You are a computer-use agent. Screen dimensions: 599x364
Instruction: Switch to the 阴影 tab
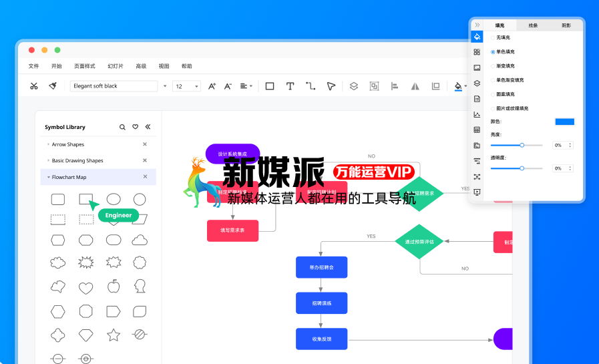[566, 25]
